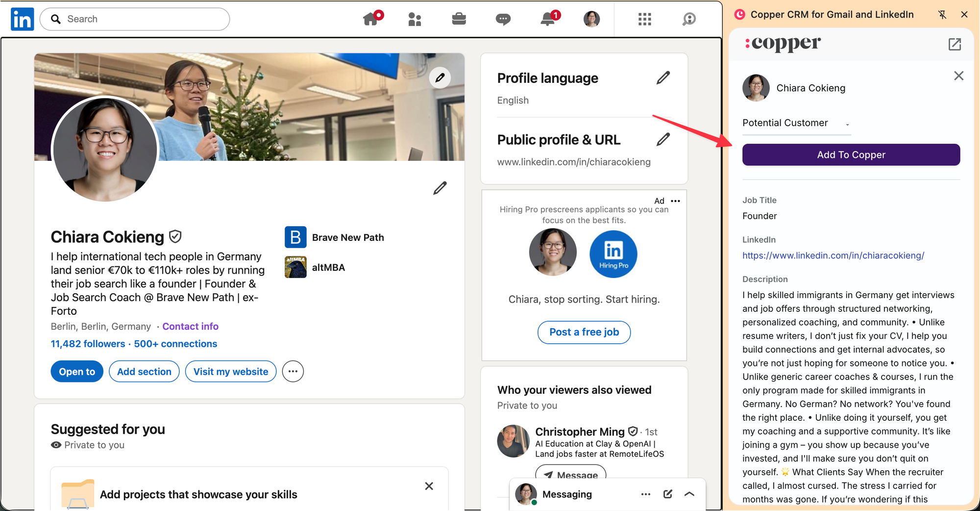Open the Me profile avatar in navbar
The image size is (980, 511).
[x=591, y=19]
